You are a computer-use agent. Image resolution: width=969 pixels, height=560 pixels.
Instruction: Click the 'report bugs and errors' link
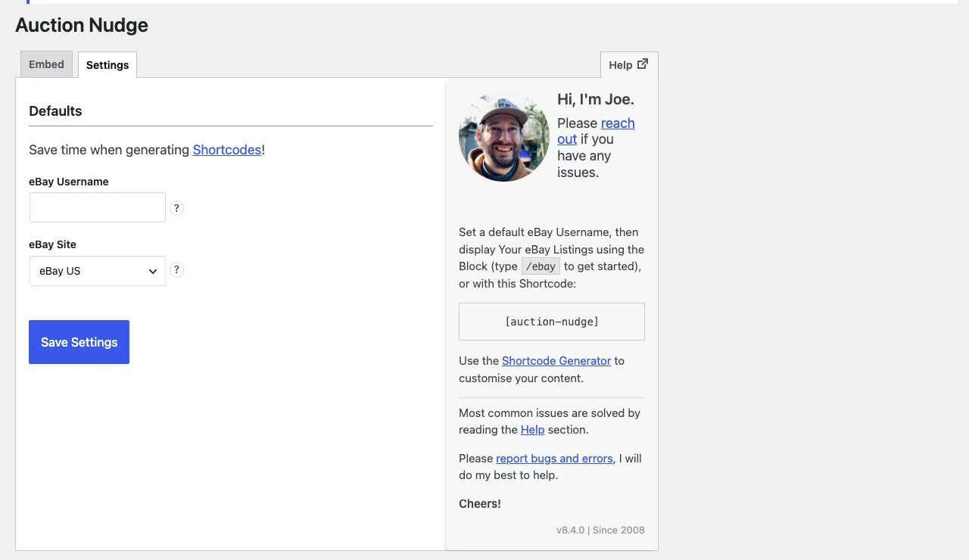click(554, 459)
